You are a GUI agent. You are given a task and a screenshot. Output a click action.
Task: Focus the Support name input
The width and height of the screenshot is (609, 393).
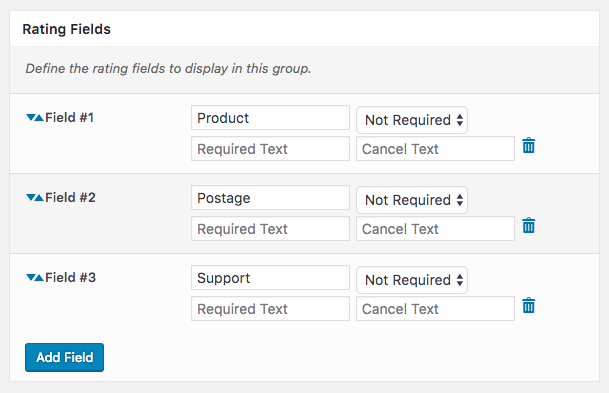pos(270,278)
